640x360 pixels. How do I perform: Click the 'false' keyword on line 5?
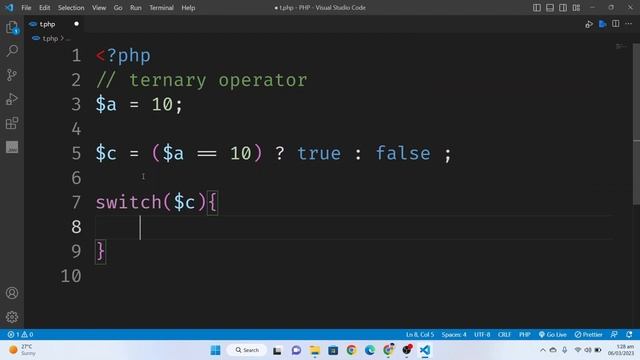pyautogui.click(x=403, y=153)
